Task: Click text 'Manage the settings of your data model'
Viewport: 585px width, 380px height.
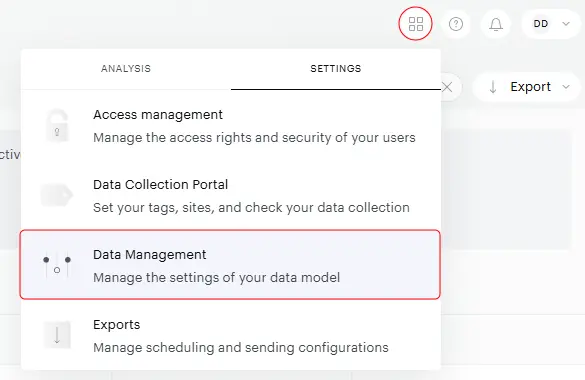Action: pos(216,277)
